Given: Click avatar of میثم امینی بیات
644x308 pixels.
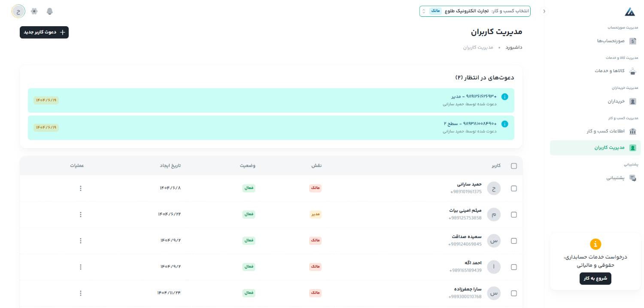Looking at the screenshot, I should coord(494,215).
